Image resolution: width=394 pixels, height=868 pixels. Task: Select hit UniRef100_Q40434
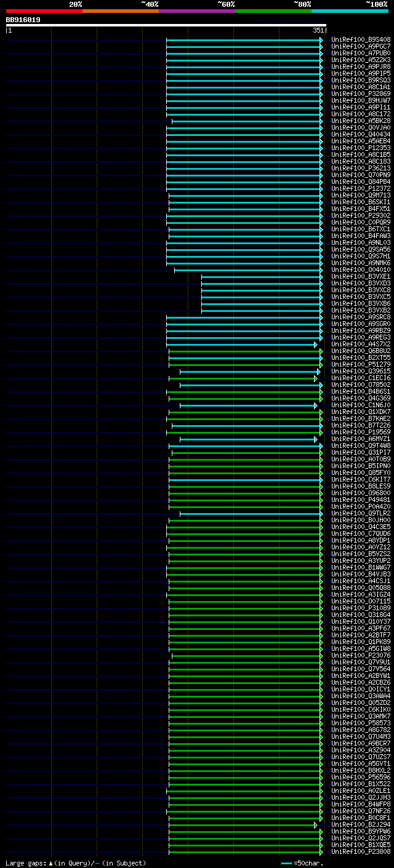coord(361,135)
